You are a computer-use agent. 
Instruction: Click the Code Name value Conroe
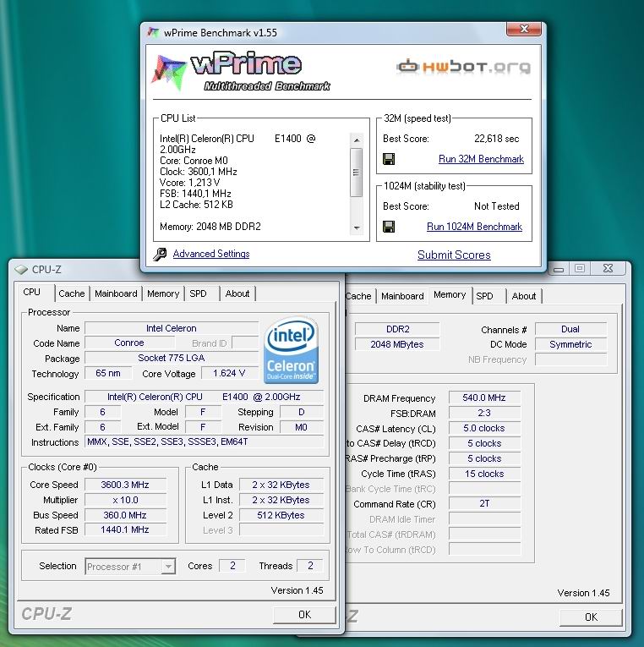click(x=129, y=343)
